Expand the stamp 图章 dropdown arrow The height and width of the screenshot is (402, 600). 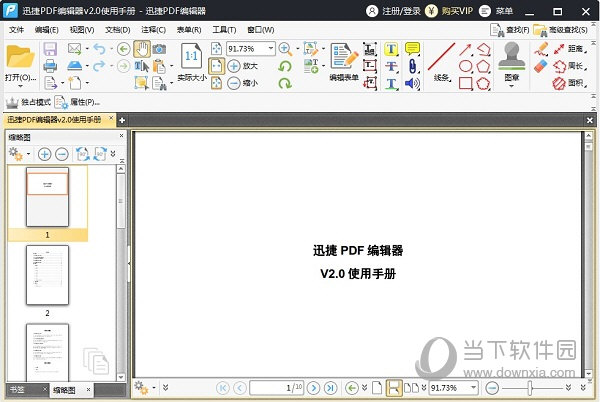[x=512, y=86]
